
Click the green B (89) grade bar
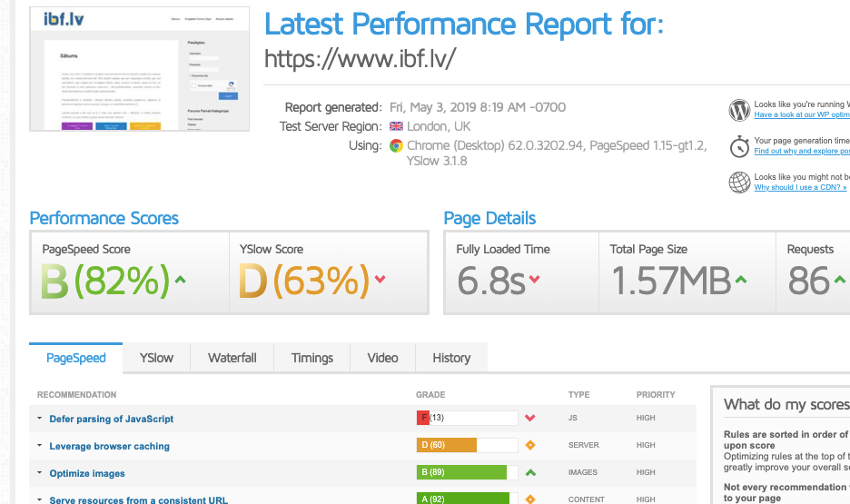pos(461,473)
